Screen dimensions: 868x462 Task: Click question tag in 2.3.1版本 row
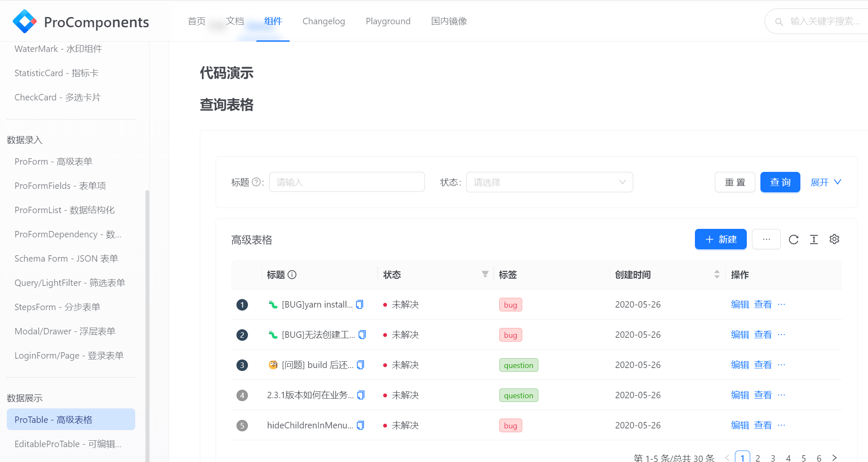point(518,395)
